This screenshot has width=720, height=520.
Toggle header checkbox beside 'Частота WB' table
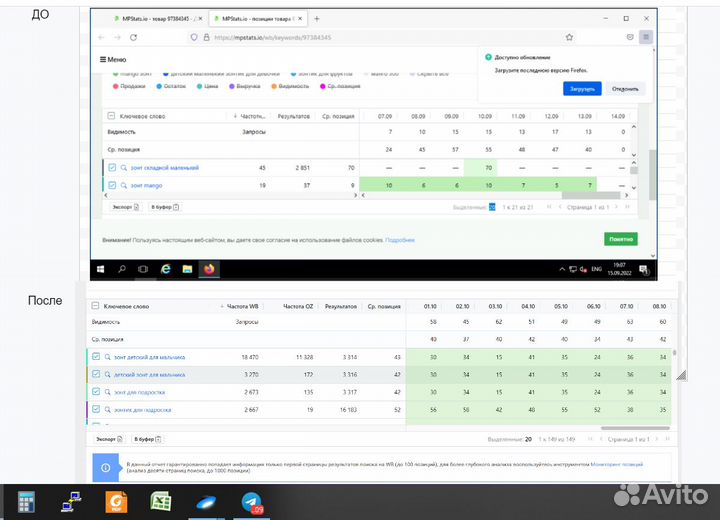tap(95, 305)
